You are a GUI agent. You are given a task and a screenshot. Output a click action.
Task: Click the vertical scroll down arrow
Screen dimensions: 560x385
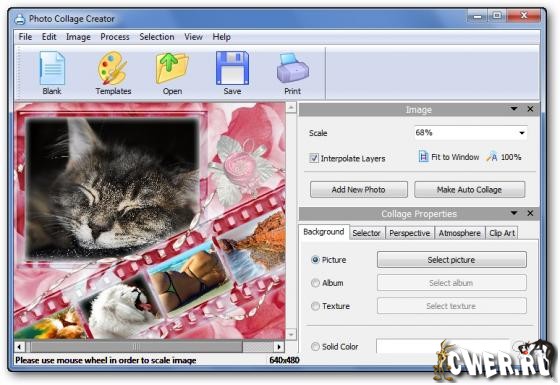(291, 335)
